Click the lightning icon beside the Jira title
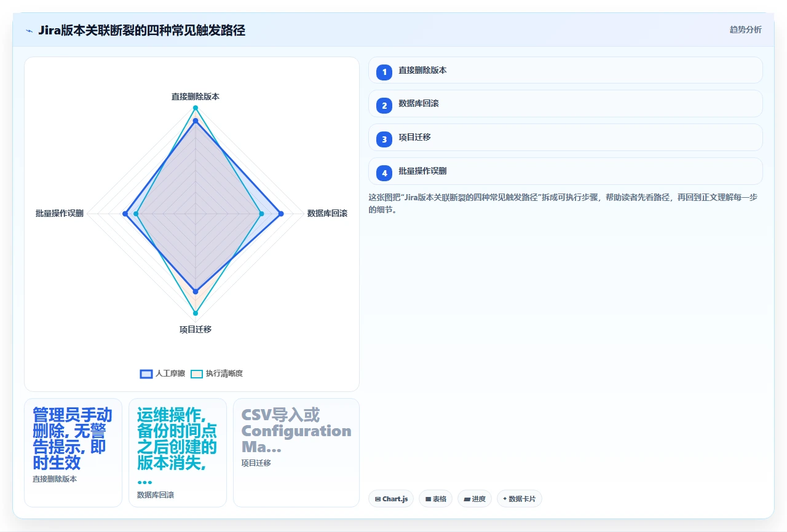This screenshot has width=787, height=532. click(29, 30)
